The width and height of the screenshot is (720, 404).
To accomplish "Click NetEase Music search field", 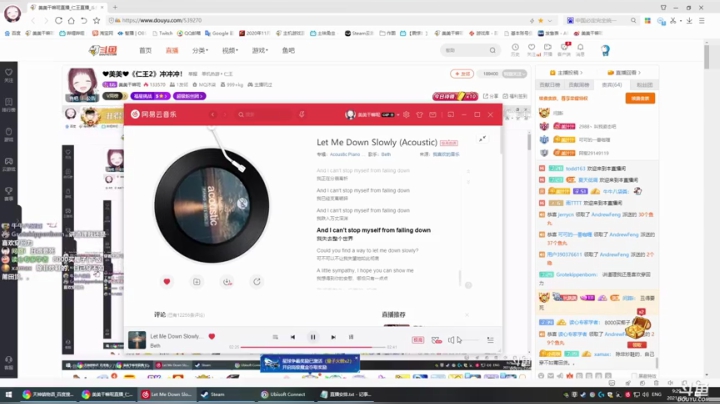I will pyautogui.click(x=264, y=114).
